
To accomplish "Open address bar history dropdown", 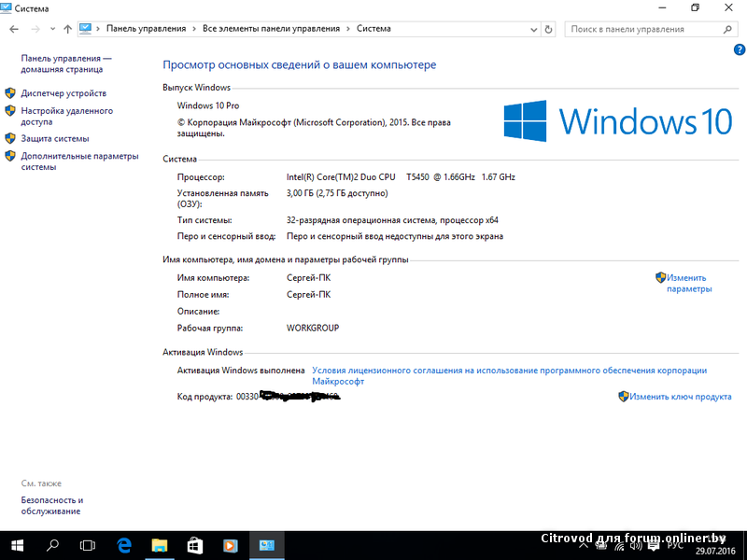I will click(x=533, y=30).
